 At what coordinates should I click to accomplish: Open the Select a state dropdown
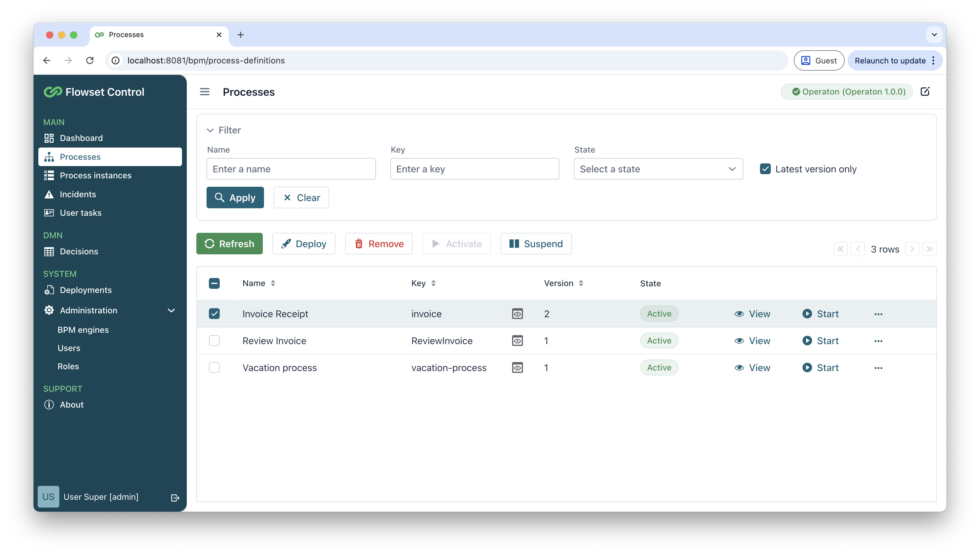coord(658,169)
